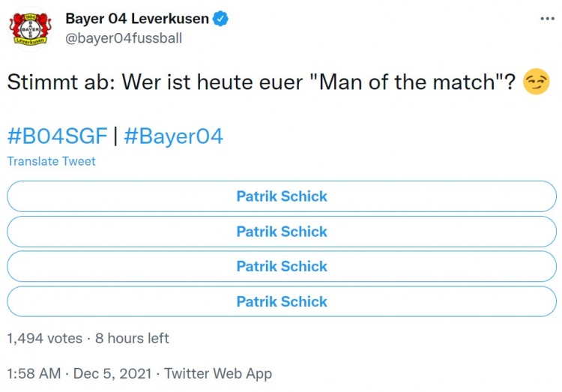
Task: Click the @bayer04fussball handle
Action: click(124, 38)
